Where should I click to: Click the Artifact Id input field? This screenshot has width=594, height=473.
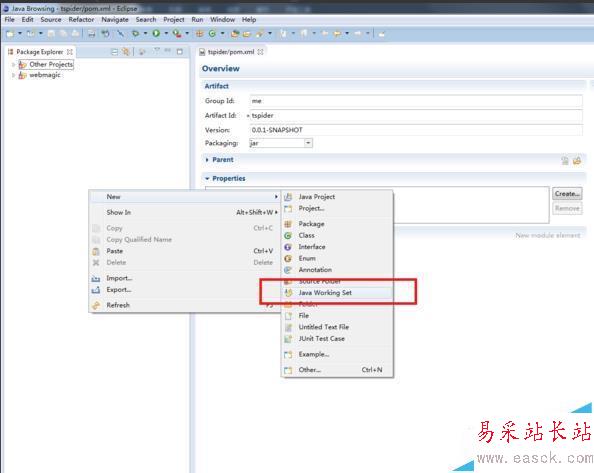point(416,116)
